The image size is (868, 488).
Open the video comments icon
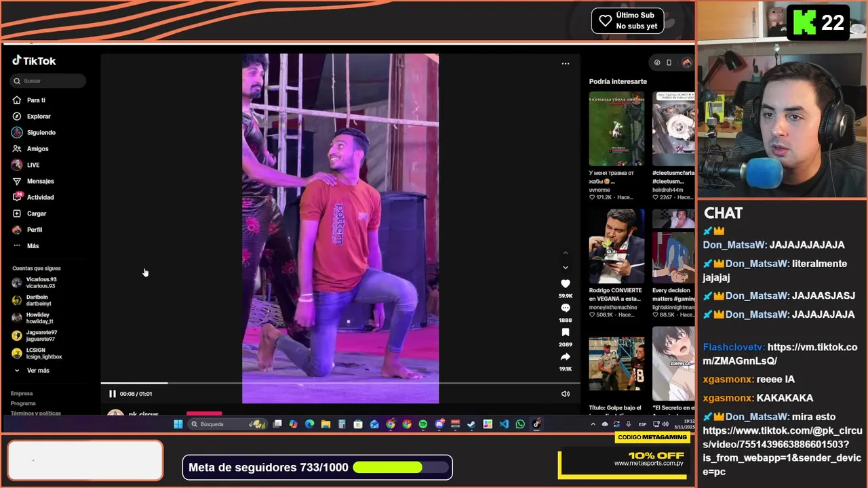[566, 308]
